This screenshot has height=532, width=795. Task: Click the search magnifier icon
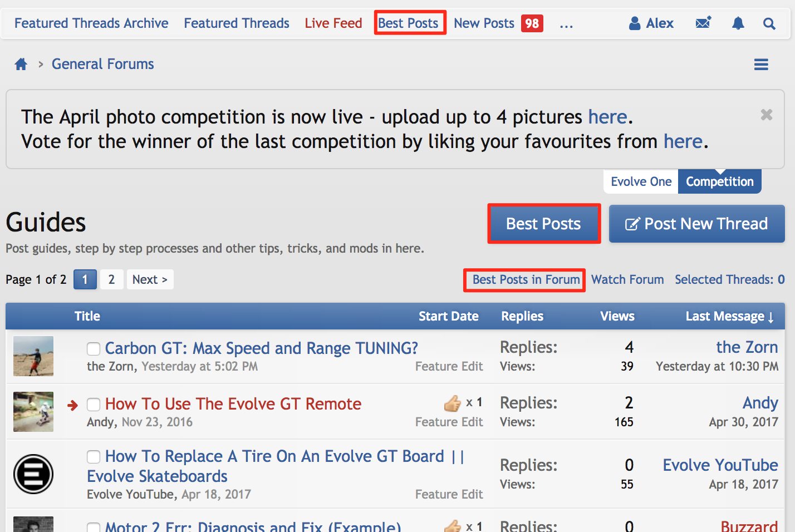point(769,23)
